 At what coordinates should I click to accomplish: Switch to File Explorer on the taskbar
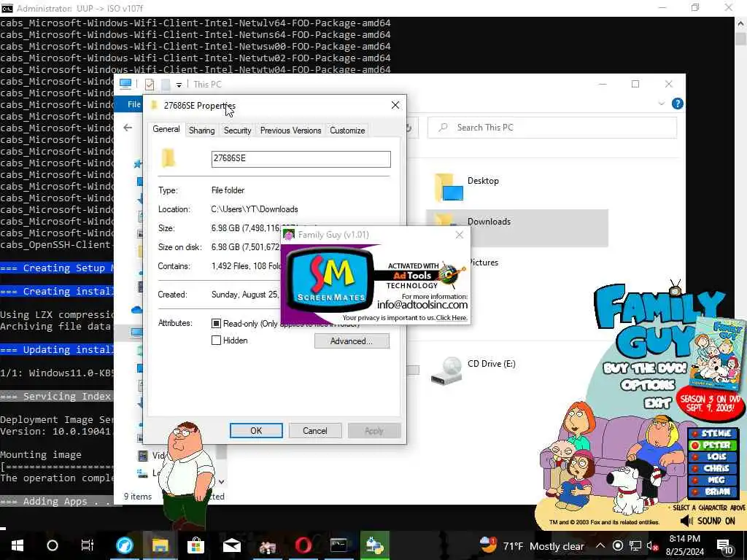(x=160, y=545)
